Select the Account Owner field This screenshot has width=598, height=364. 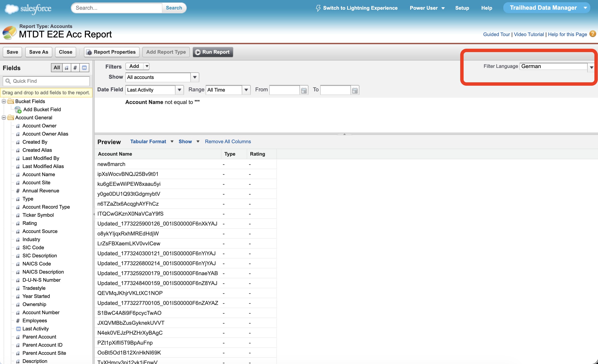[39, 126]
